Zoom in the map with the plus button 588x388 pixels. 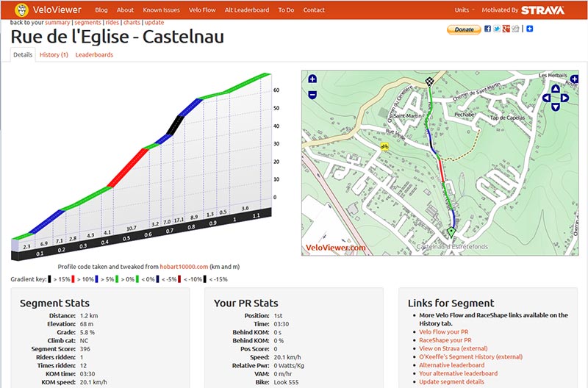[x=312, y=79]
